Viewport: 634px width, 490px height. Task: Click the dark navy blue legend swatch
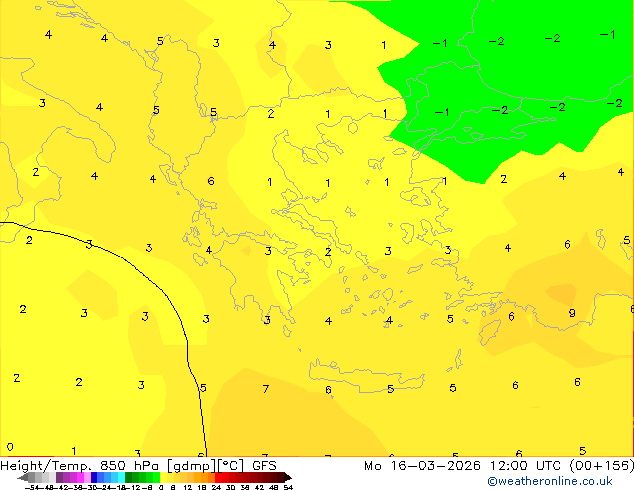[x=94, y=478]
